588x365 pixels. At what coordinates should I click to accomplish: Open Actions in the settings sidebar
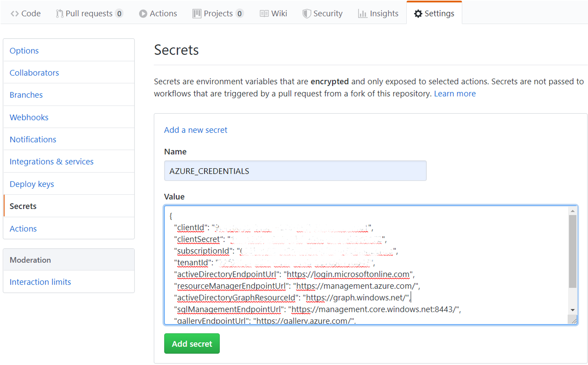pyautogui.click(x=69, y=228)
